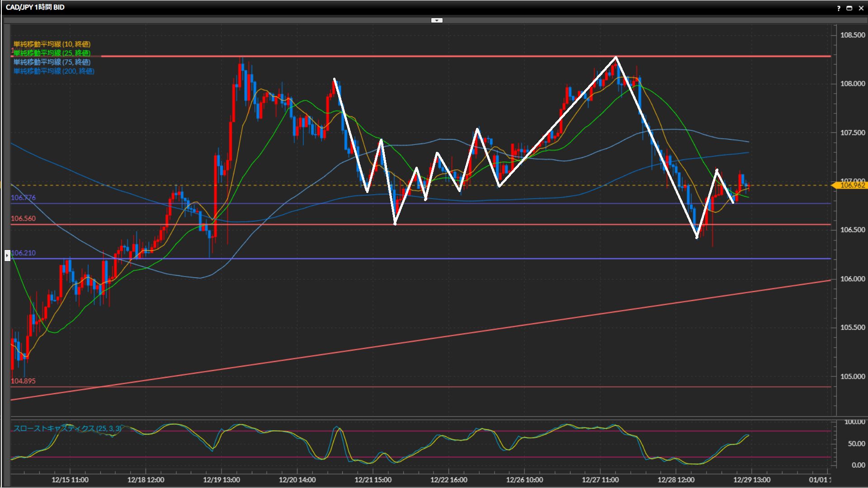Expand the top toolbar dropdown arrow
The height and width of the screenshot is (488, 868).
(x=437, y=20)
